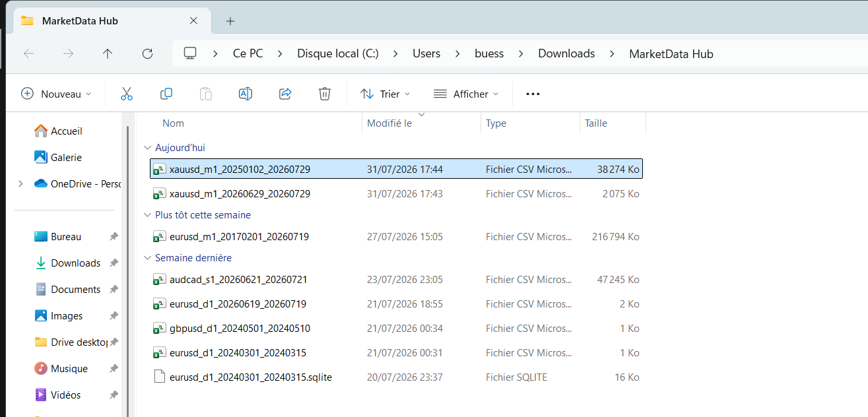Image resolution: width=868 pixels, height=417 pixels.
Task: Close the MarketData Hub tab
Action: click(193, 20)
